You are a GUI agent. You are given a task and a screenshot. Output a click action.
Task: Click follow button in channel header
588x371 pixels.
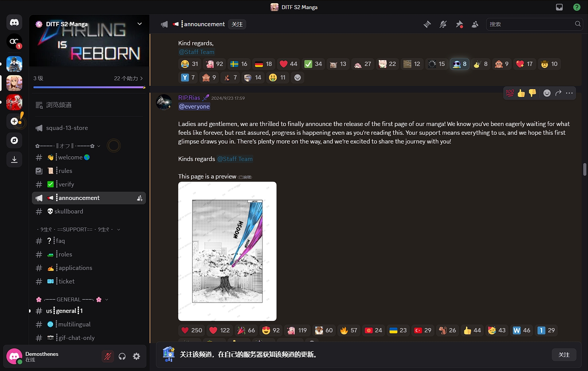pyautogui.click(x=237, y=24)
